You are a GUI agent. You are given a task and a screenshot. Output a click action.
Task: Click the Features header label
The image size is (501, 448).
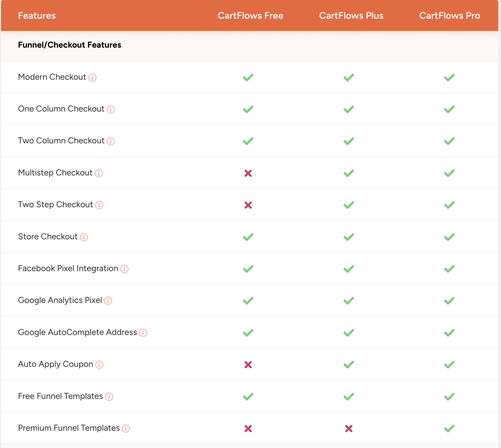pos(37,15)
